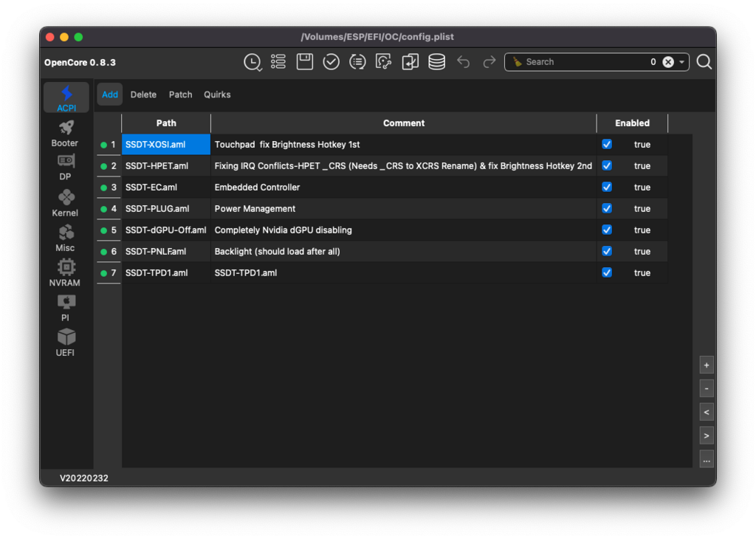Open the Kernel section in sidebar

click(x=66, y=202)
